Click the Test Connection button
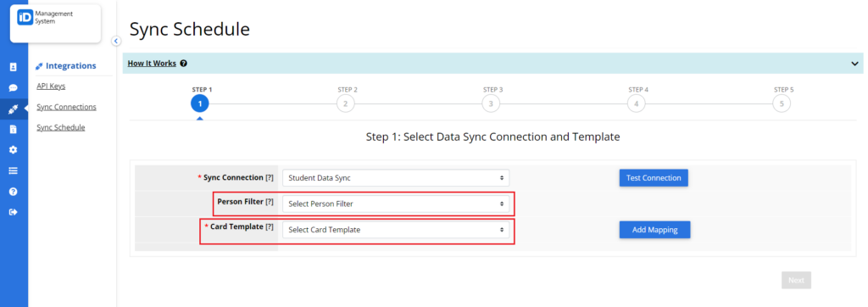Screen dimensions: 868x307 [654, 178]
